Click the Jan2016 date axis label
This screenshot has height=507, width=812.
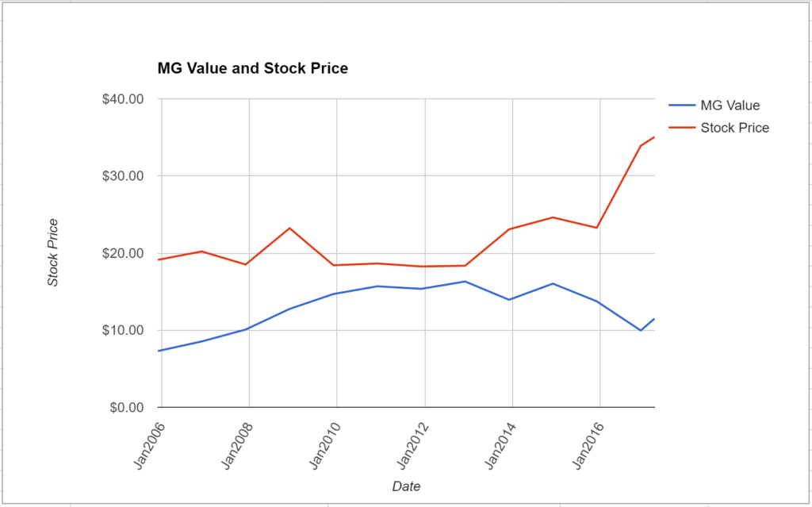tap(588, 446)
